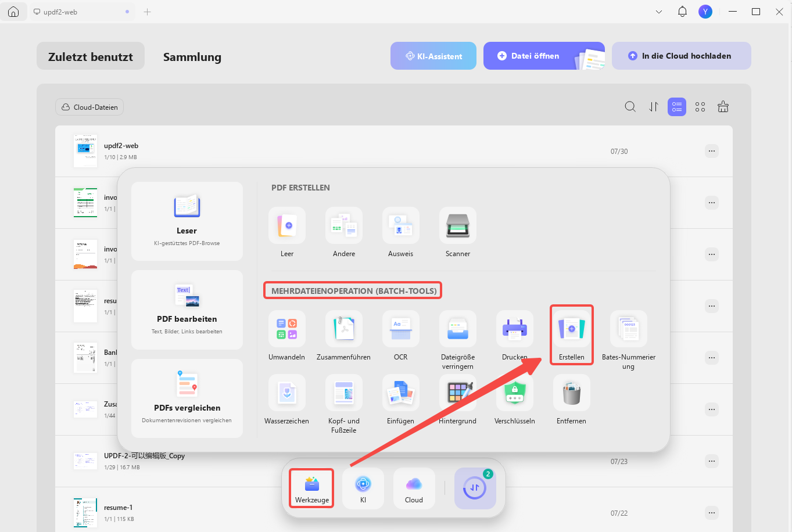Switch to list view

(677, 107)
